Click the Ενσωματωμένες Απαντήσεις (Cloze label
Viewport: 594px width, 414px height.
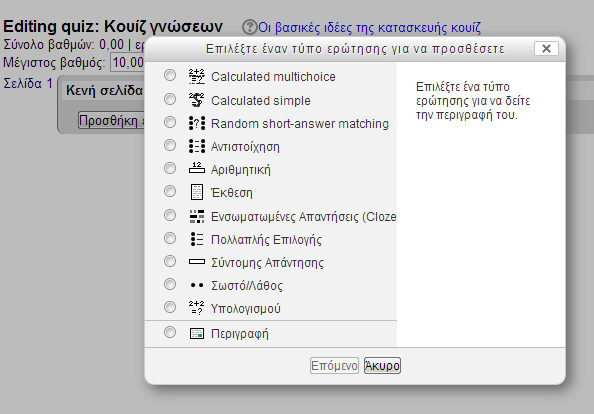coord(303,216)
